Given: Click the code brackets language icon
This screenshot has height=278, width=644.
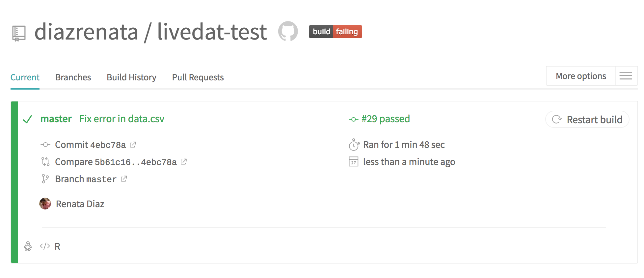Looking at the screenshot, I should (x=45, y=246).
